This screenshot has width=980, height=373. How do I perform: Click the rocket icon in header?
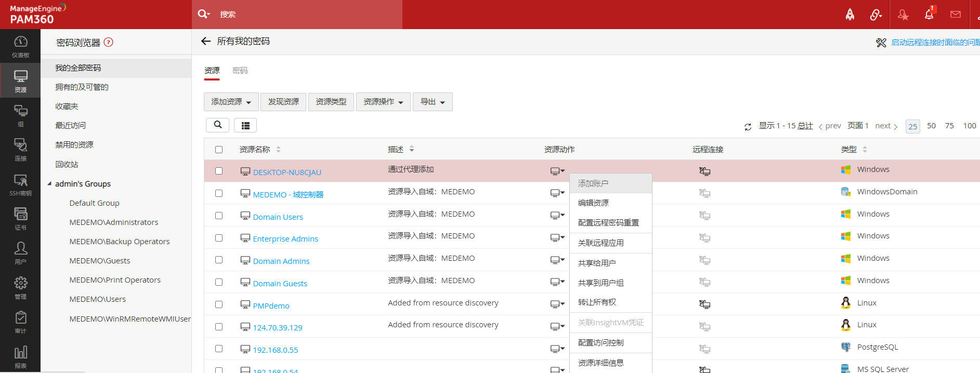pos(850,15)
